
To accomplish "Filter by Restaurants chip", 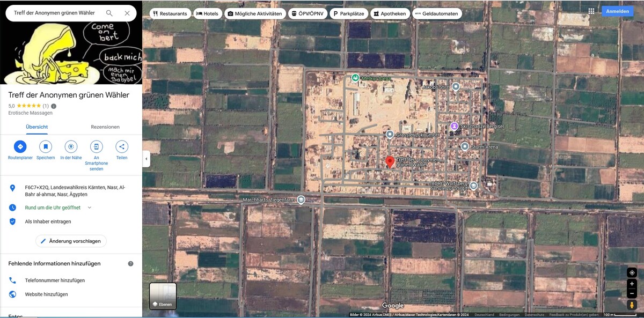I will (x=170, y=13).
